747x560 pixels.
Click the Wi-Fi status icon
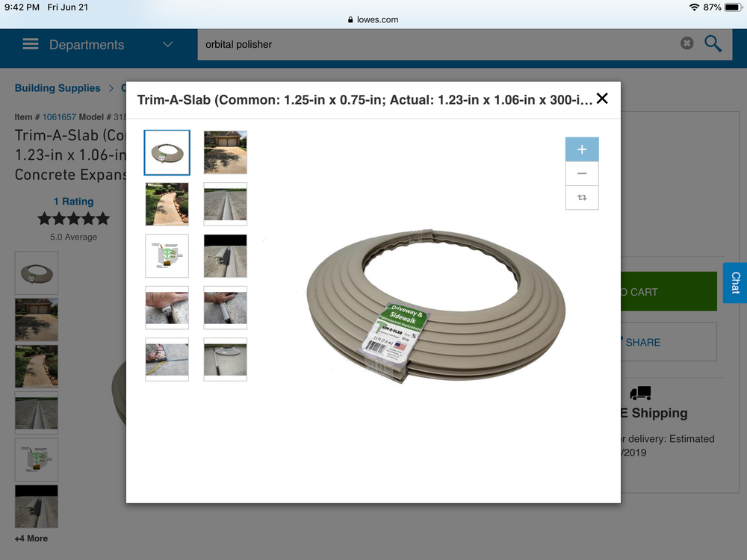[x=694, y=7]
